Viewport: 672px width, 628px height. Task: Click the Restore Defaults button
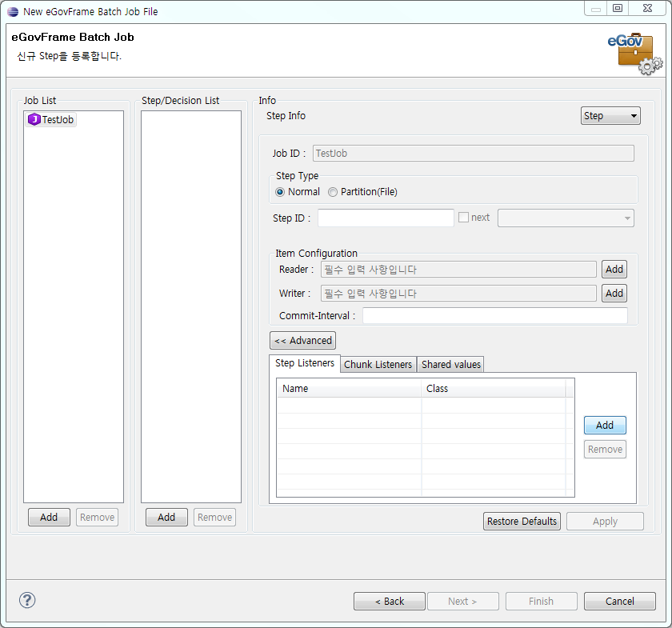coord(522,522)
